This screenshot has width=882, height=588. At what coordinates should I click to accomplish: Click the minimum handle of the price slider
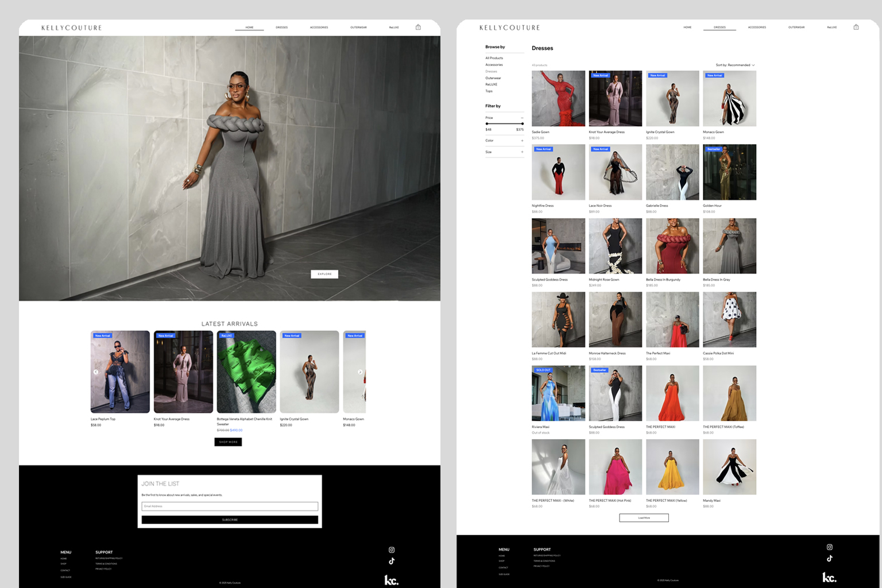pos(488,123)
